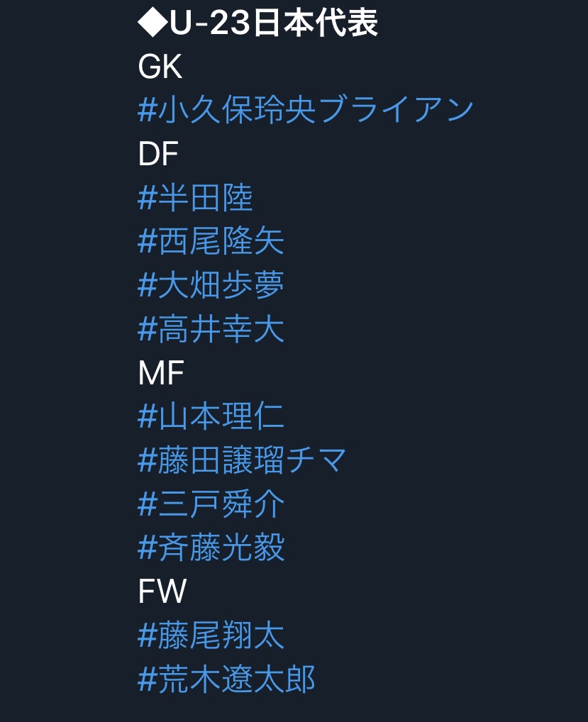Click the #三戸舜介 hashtag

211,504
